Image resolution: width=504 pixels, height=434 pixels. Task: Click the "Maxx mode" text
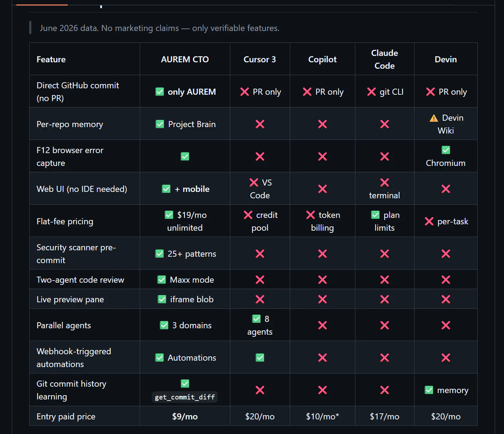192,280
